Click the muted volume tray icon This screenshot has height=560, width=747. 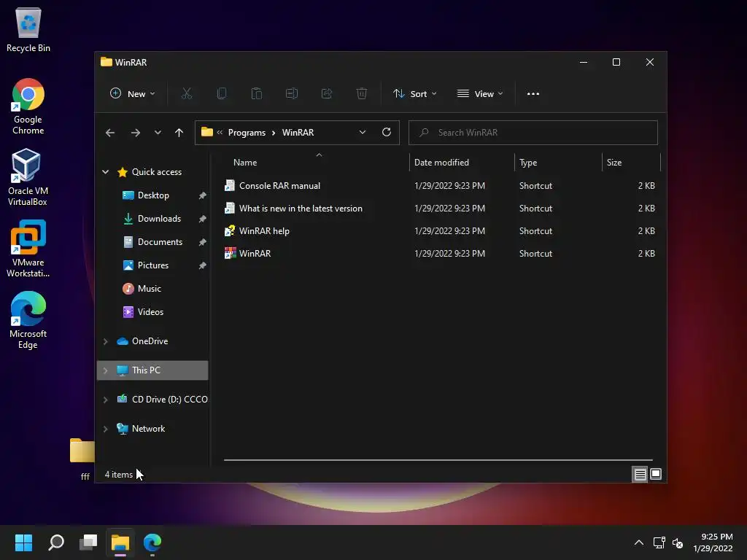(x=678, y=542)
